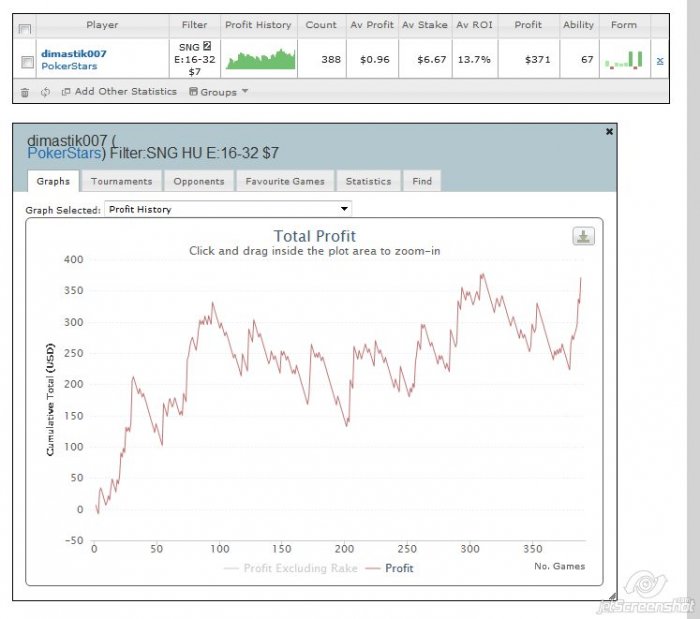Sort by the Count column header

321,25
